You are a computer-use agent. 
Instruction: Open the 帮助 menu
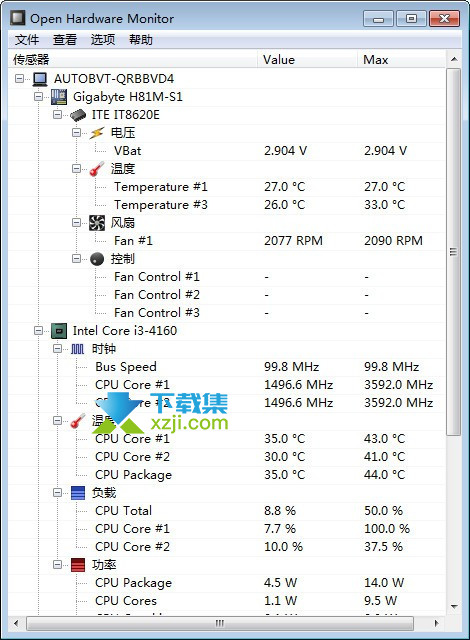(141, 40)
